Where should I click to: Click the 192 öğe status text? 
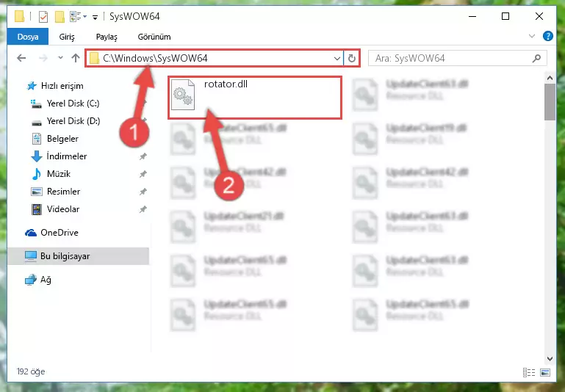pyautogui.click(x=31, y=371)
